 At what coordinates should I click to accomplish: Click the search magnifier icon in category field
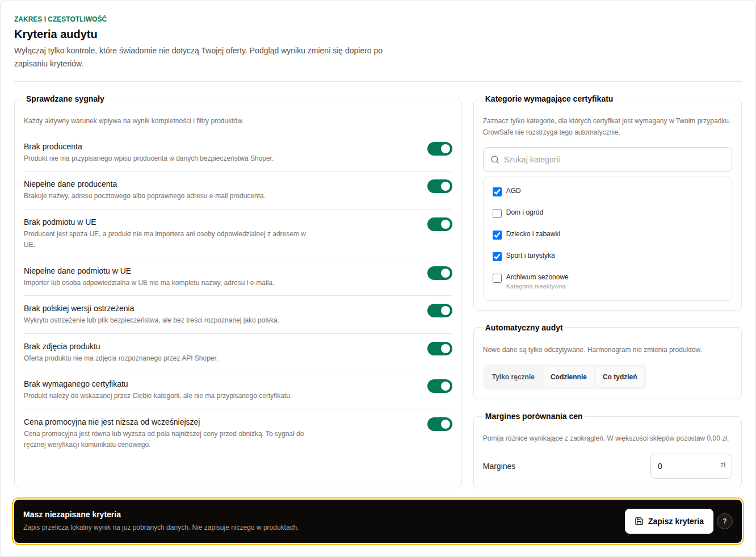point(495,160)
